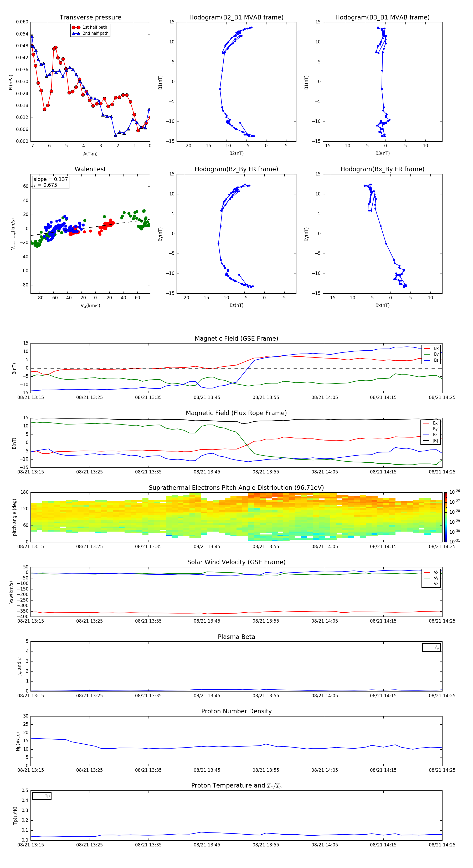This screenshot has width=473, height=868.
Task: Click 'Solar Wind Velocity (GSE Frame)' title
Action: [x=236, y=562]
